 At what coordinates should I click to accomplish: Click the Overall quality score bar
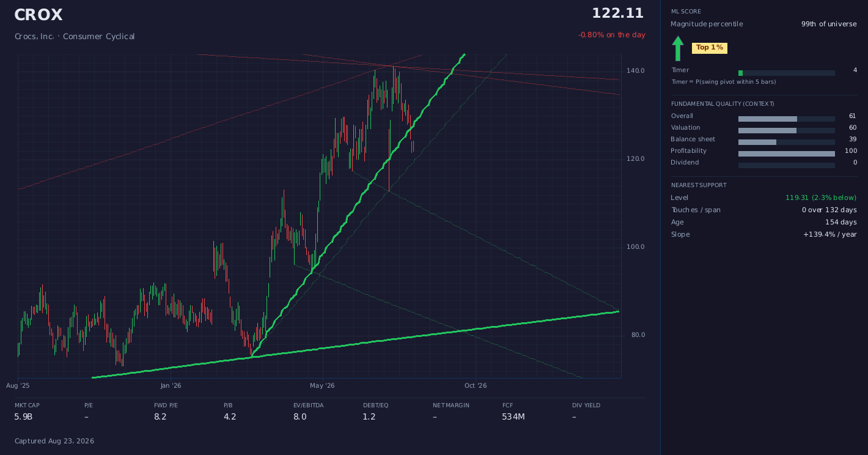(787, 119)
